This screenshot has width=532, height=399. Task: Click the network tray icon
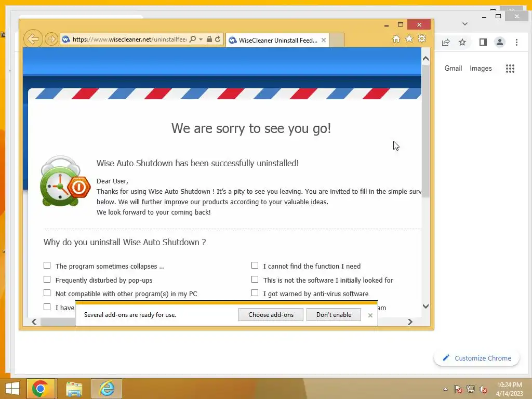click(x=471, y=389)
